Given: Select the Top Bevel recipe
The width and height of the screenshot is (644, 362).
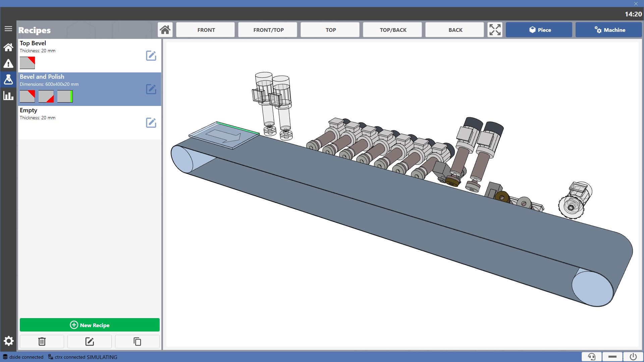Looking at the screenshot, I should 80,56.
